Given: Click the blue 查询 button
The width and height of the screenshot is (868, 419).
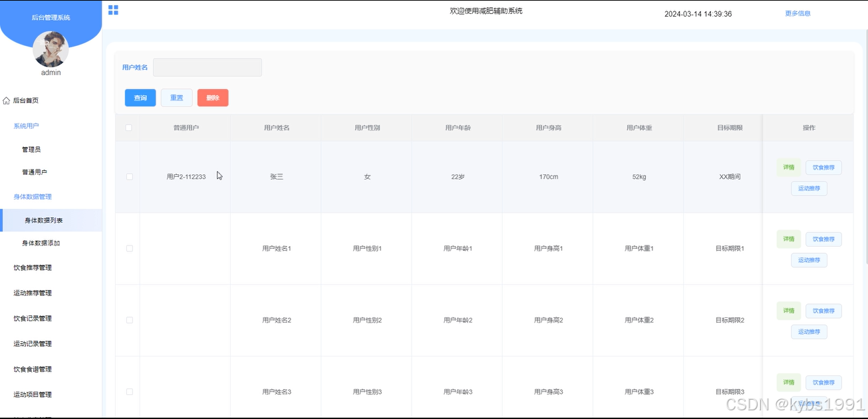Looking at the screenshot, I should (140, 98).
